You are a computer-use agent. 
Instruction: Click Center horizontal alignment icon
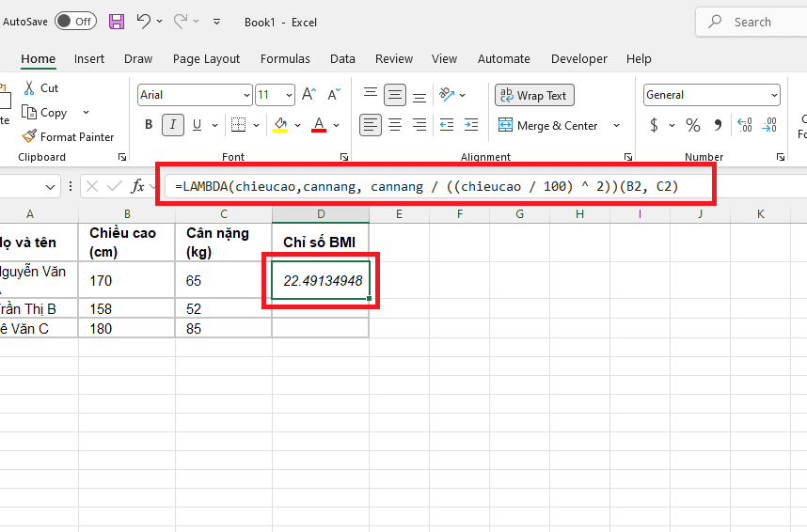point(395,125)
